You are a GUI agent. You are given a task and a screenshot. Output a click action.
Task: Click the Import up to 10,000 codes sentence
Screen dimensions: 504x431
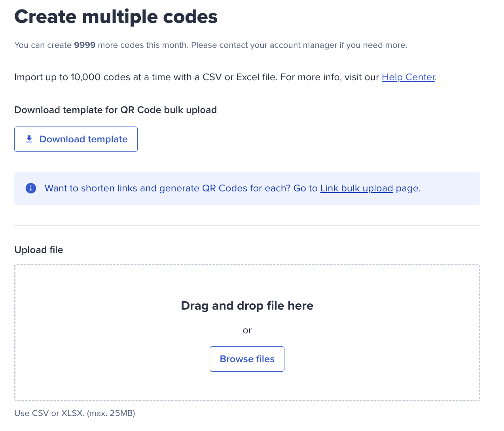[x=225, y=77]
